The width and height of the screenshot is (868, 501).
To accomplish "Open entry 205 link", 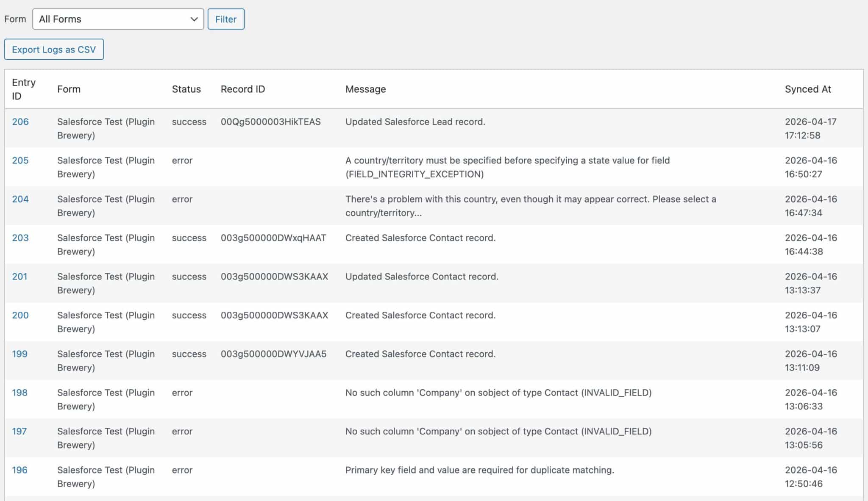I will [20, 161].
